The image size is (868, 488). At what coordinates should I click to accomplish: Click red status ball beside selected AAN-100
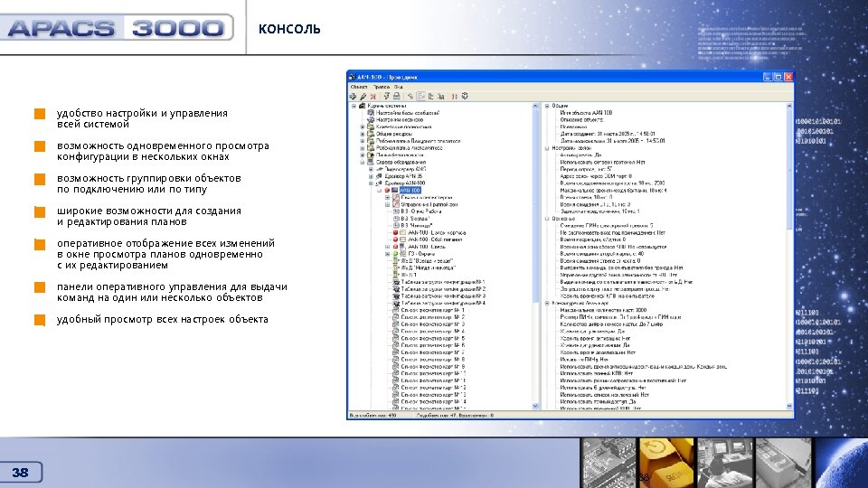[x=388, y=191]
